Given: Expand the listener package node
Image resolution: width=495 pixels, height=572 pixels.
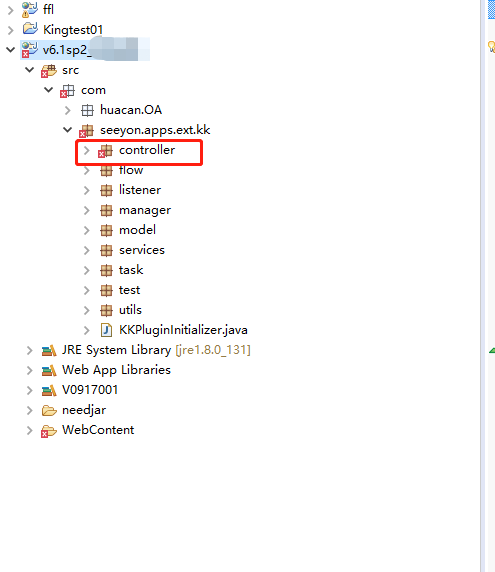Looking at the screenshot, I should pyautogui.click(x=87, y=190).
